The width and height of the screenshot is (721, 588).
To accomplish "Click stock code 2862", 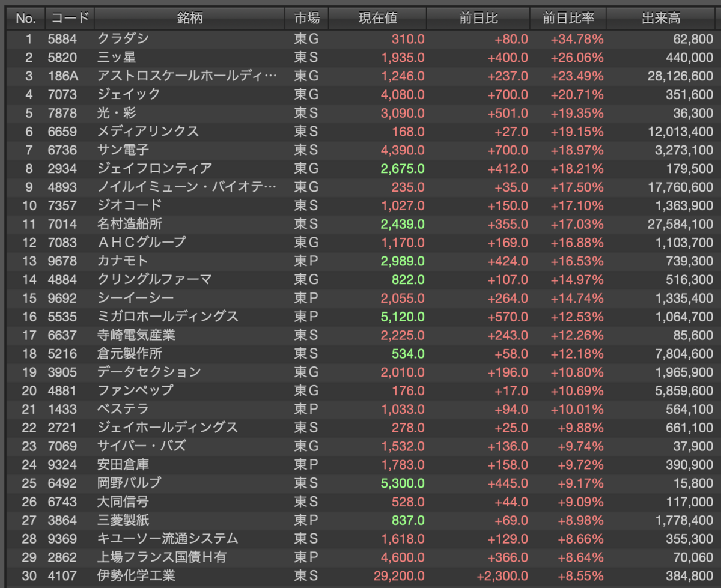I will (x=62, y=557).
